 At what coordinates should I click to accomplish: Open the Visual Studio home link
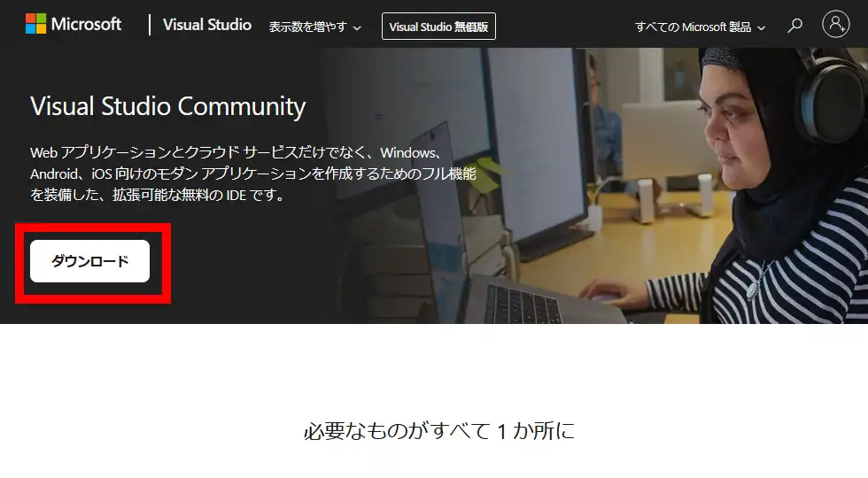pyautogui.click(x=207, y=25)
